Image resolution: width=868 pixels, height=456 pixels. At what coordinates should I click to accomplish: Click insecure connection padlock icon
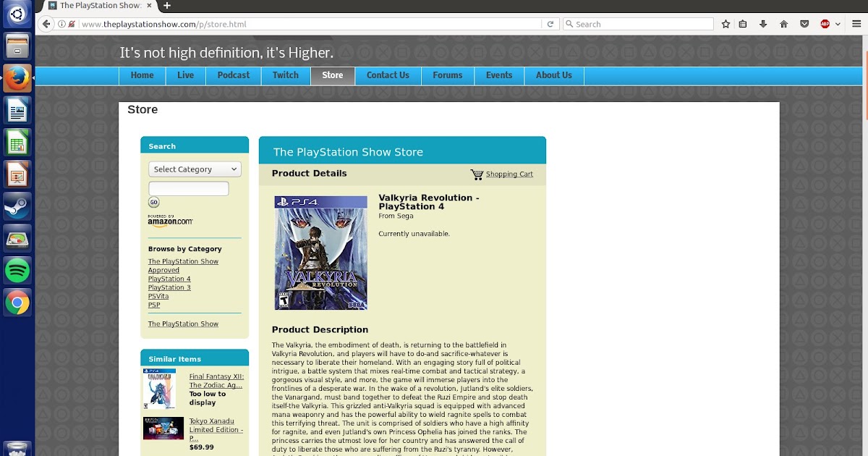(72, 24)
